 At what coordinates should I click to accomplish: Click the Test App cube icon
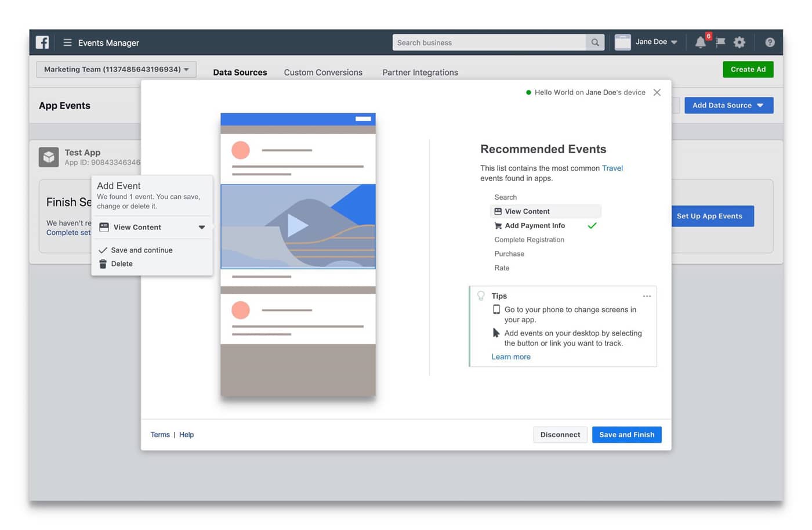click(49, 157)
